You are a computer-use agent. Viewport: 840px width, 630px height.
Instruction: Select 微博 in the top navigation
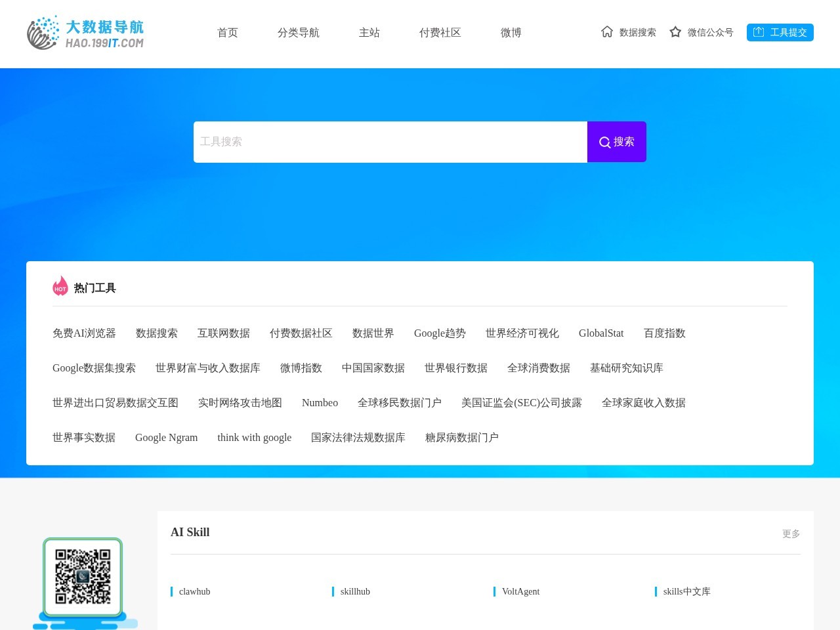point(511,33)
